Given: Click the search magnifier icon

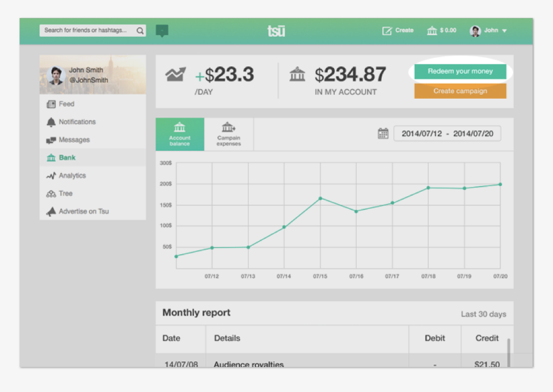Looking at the screenshot, I should coord(140,31).
